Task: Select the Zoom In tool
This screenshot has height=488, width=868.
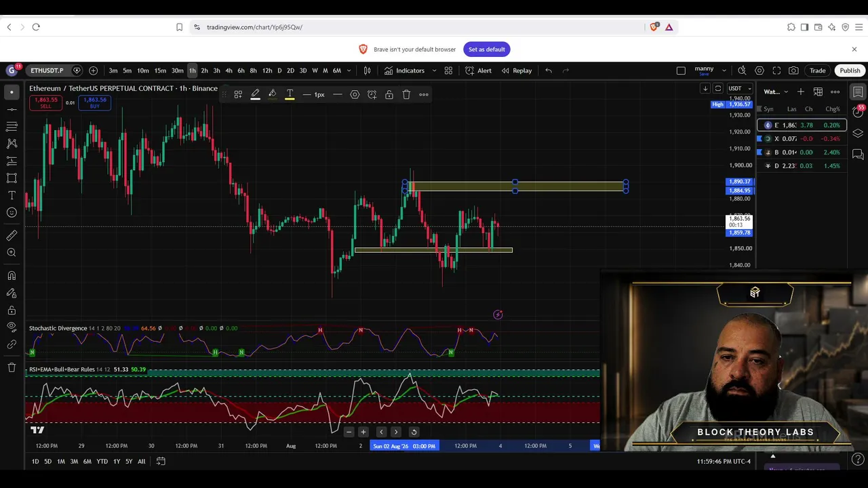Action: (12, 253)
